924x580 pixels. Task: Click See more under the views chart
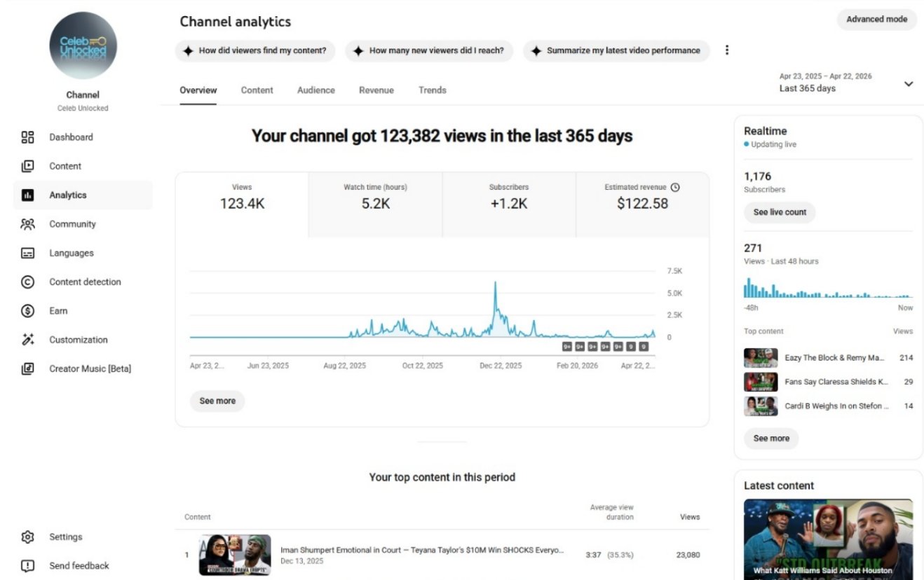217,401
